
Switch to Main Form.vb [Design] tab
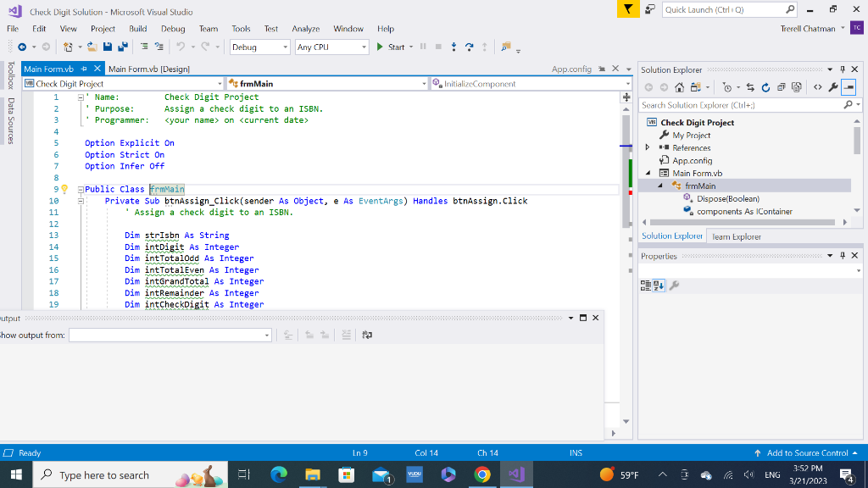click(149, 69)
